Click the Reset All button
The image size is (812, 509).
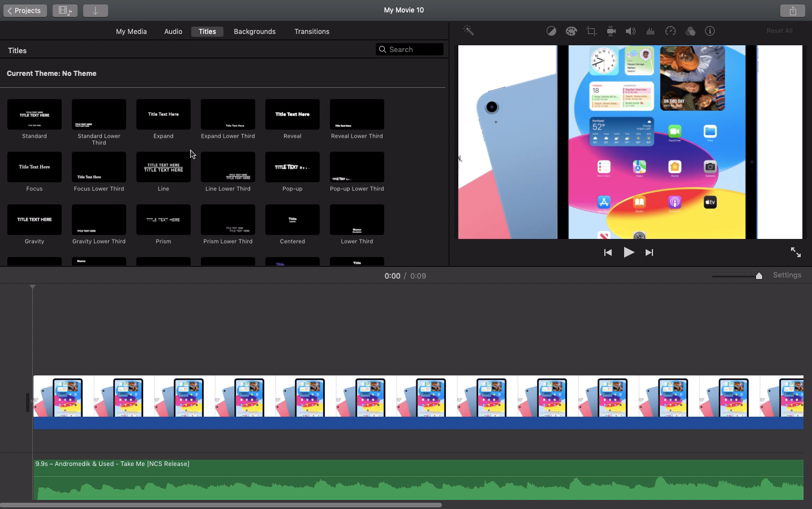click(779, 31)
